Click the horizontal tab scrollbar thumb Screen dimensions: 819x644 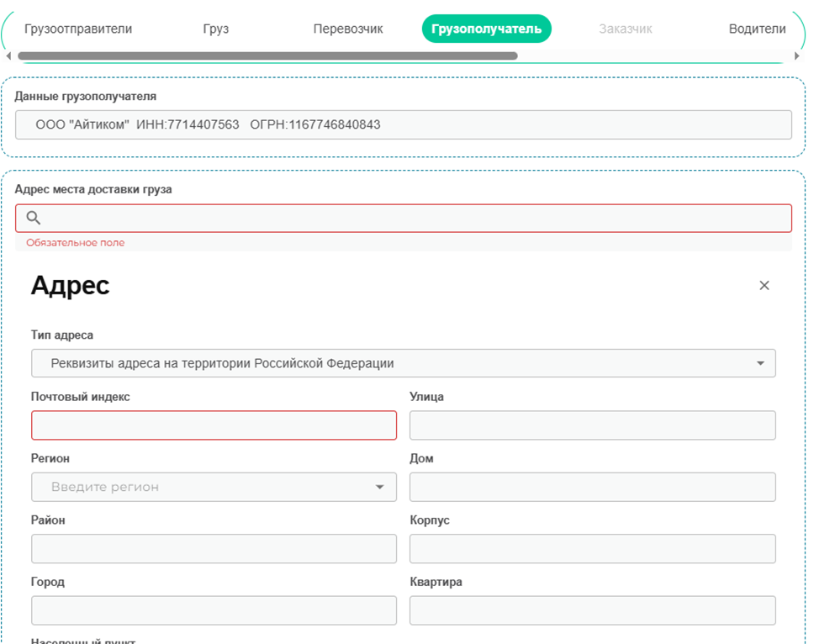tap(267, 56)
